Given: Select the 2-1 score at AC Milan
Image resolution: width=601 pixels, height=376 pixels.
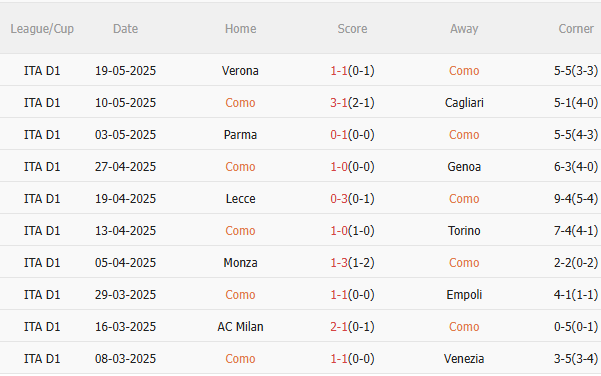Looking at the screenshot, I should (x=339, y=327).
